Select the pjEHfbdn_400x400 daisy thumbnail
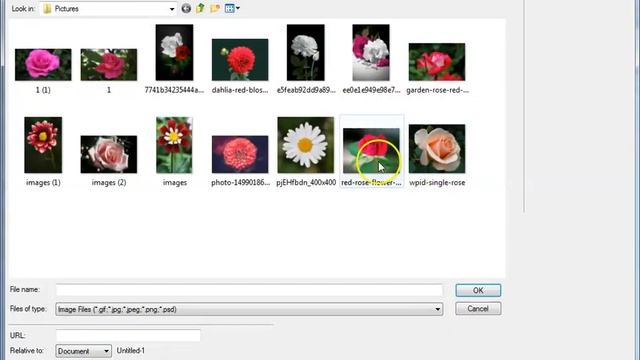 click(306, 145)
